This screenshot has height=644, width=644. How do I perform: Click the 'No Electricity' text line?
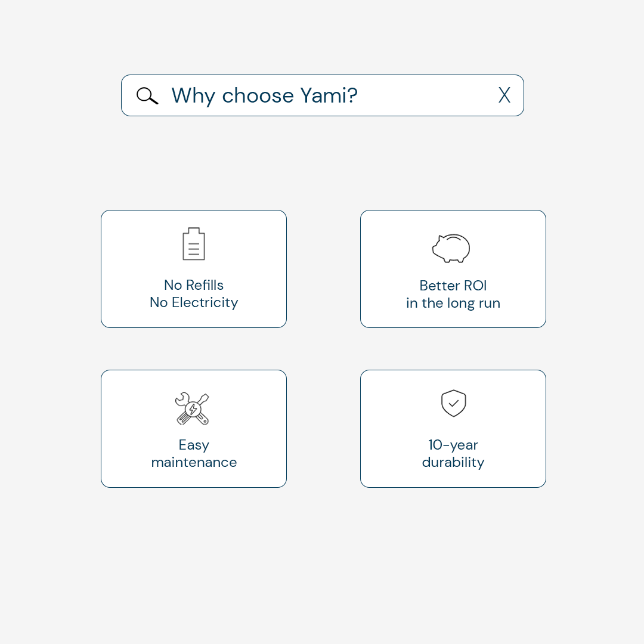pyautogui.click(x=194, y=303)
